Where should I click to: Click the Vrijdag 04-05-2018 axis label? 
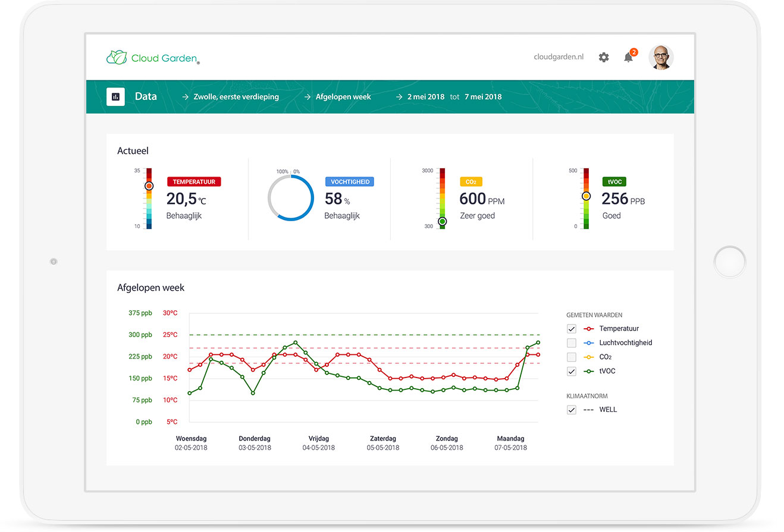(x=319, y=443)
